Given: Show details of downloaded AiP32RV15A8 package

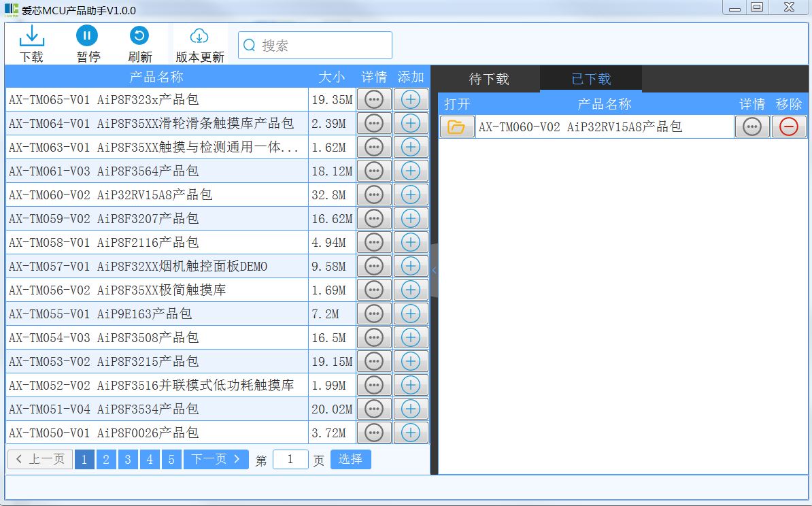Looking at the screenshot, I should (x=751, y=127).
